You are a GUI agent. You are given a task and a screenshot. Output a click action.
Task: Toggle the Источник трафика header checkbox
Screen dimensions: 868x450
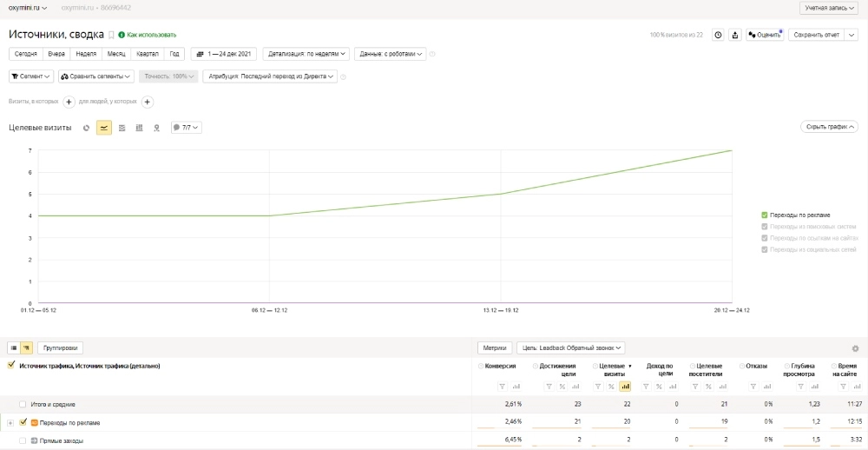11,365
